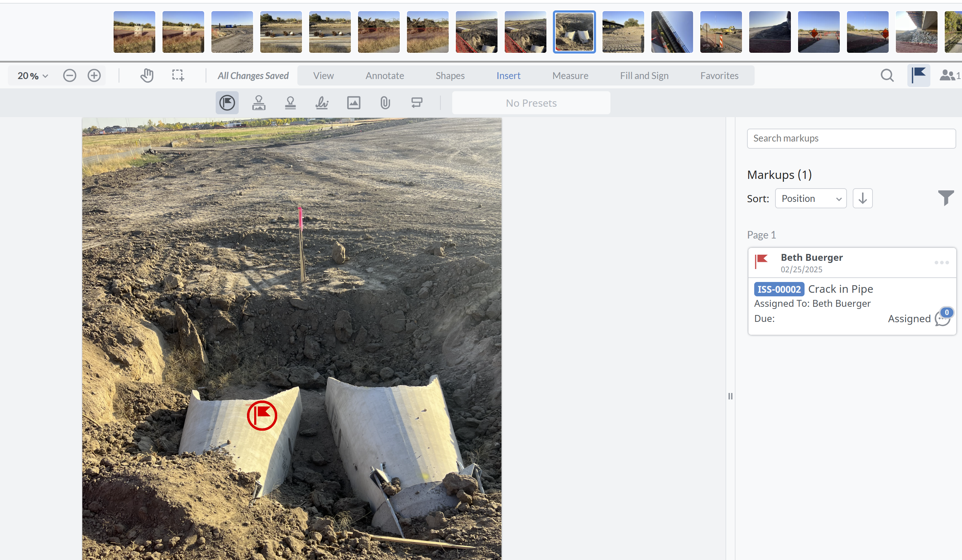The height and width of the screenshot is (560, 962).
Task: Open the No Presets dropdown
Action: (x=531, y=103)
